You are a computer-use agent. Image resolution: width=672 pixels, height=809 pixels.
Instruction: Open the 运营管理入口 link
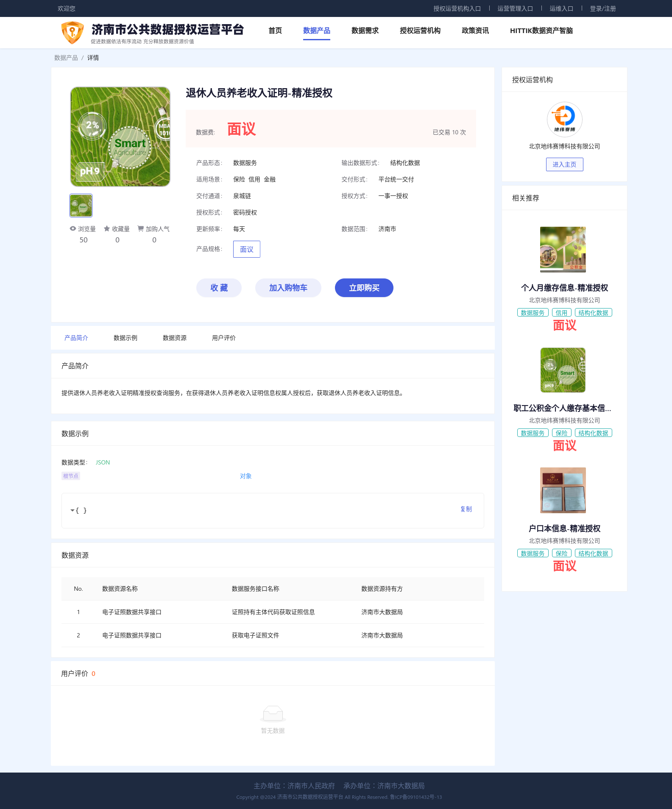point(515,8)
